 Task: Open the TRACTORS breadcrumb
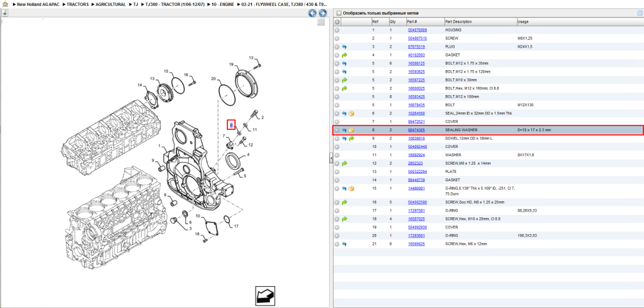[x=78, y=4]
